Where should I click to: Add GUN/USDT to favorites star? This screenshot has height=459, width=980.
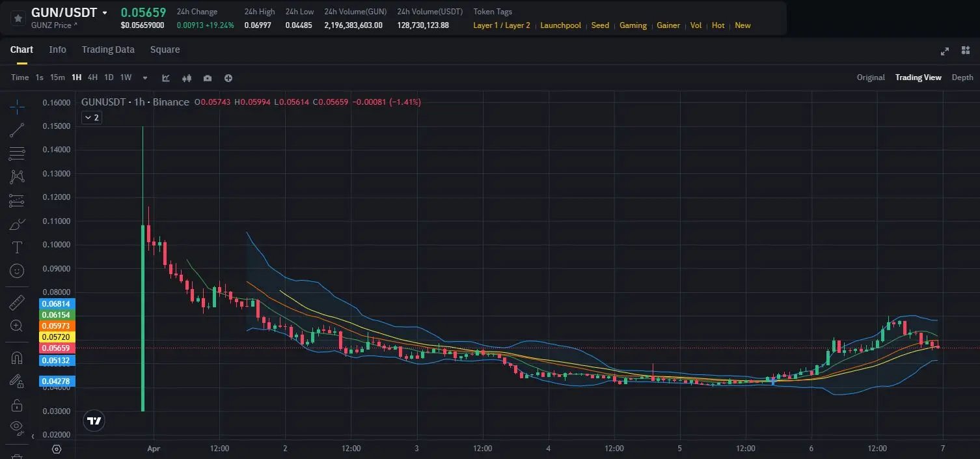(18, 18)
